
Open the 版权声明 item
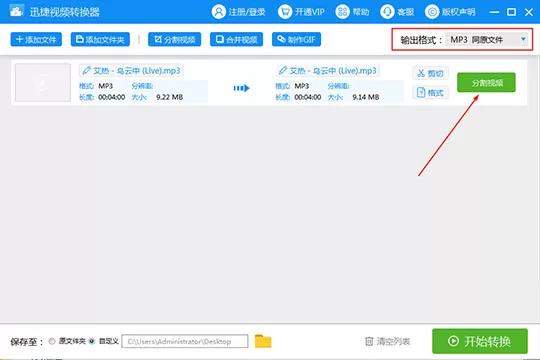click(x=450, y=12)
